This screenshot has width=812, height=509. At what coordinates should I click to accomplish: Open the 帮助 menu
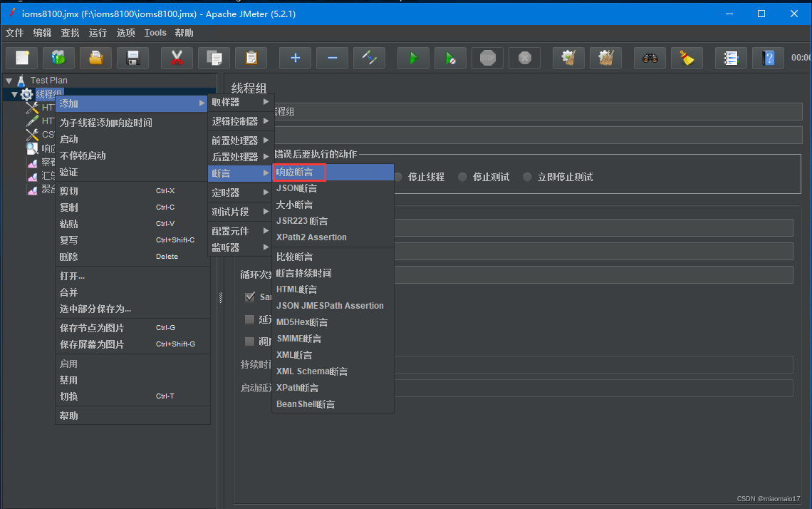[184, 34]
